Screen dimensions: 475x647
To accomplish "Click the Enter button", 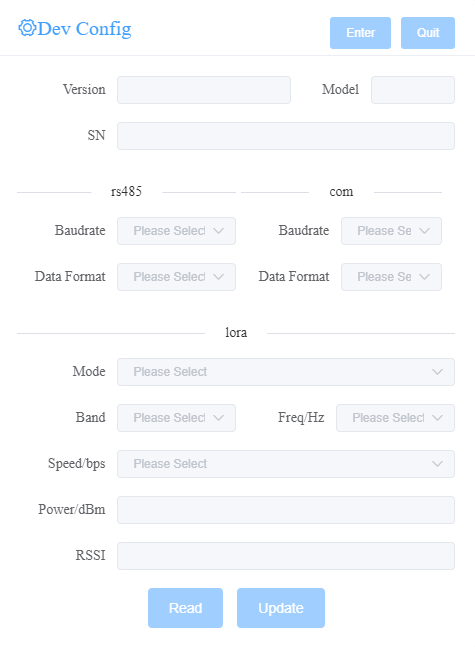I will tap(360, 33).
